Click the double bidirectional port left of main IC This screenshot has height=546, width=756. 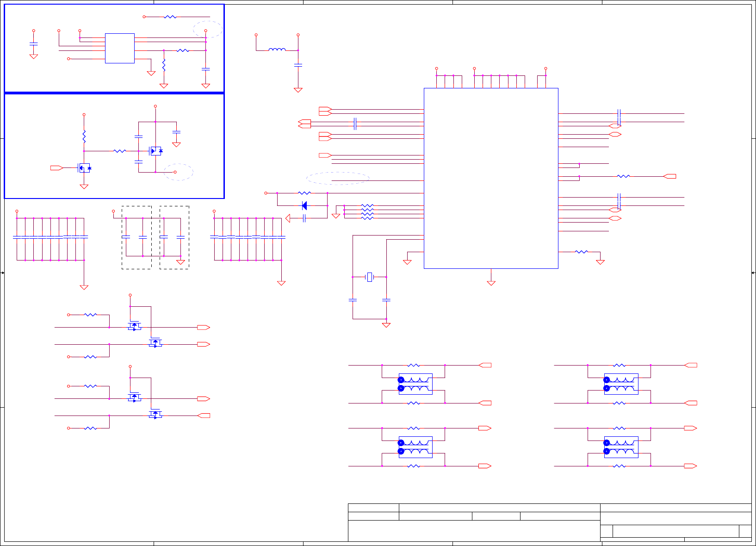tap(304, 124)
